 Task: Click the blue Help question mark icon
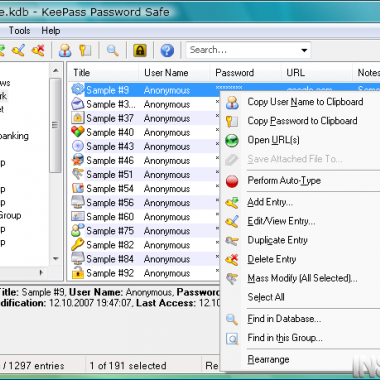coord(167,50)
